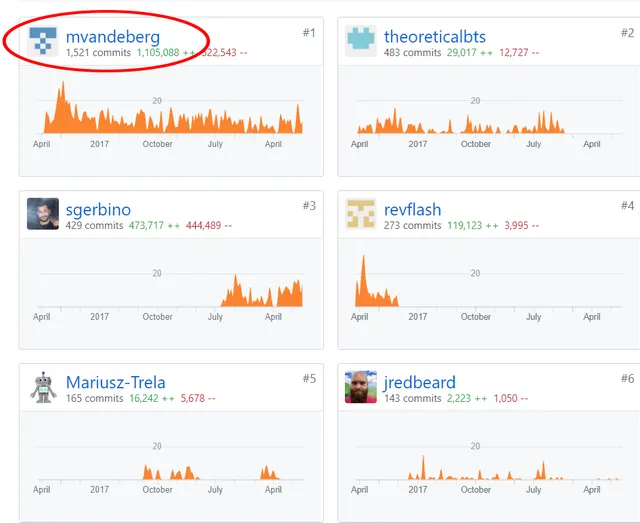
Task: Click revflash's 3,995 deletions count
Action: point(522,225)
